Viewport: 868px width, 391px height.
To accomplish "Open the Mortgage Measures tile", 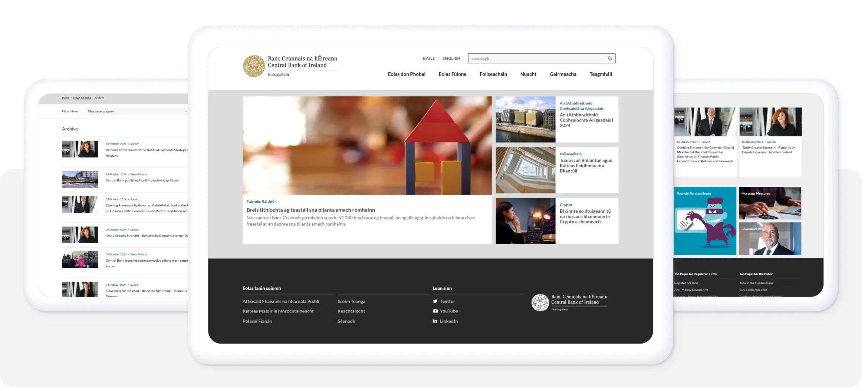I will click(x=770, y=203).
